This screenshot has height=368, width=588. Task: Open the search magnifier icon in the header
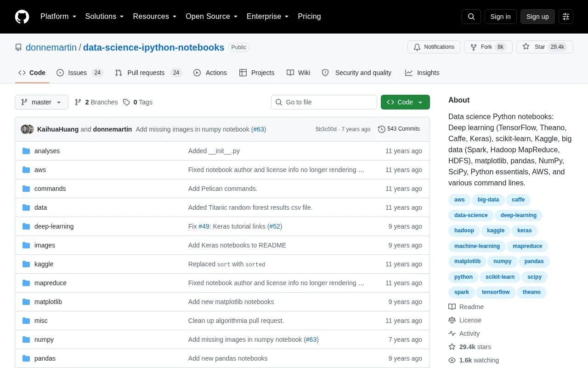[471, 17]
